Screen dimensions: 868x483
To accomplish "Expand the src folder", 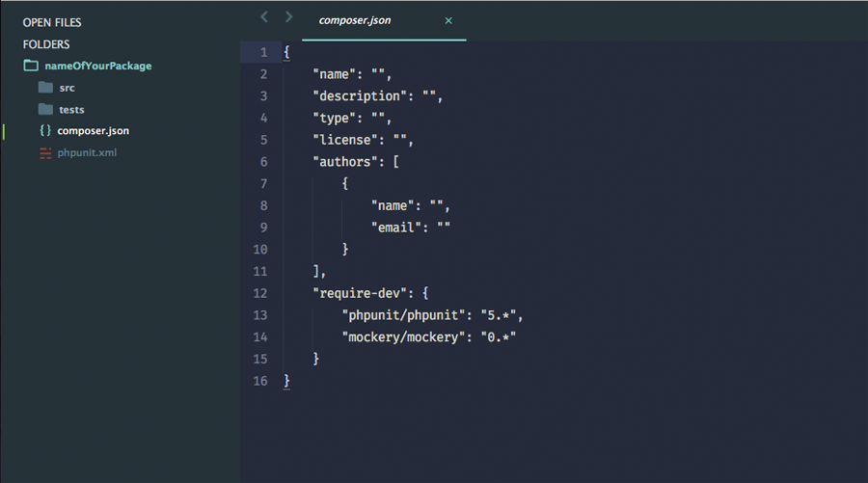I will [x=67, y=88].
